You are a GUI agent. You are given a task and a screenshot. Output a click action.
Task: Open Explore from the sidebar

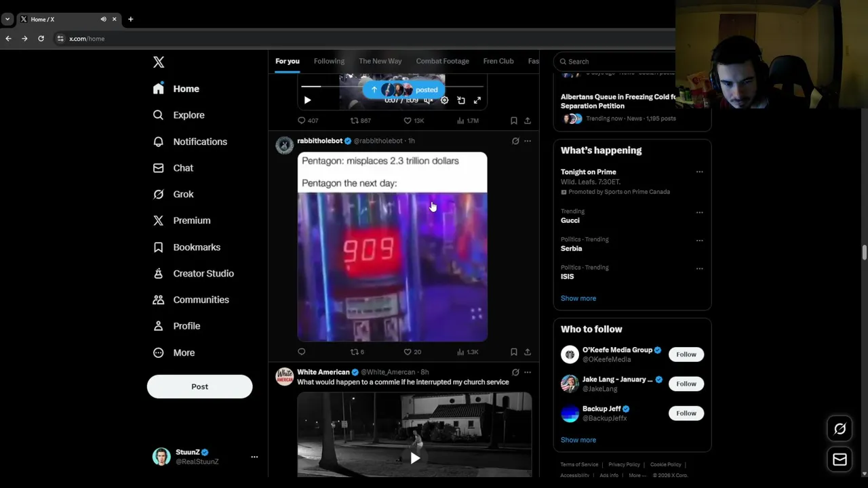pyautogui.click(x=179, y=115)
